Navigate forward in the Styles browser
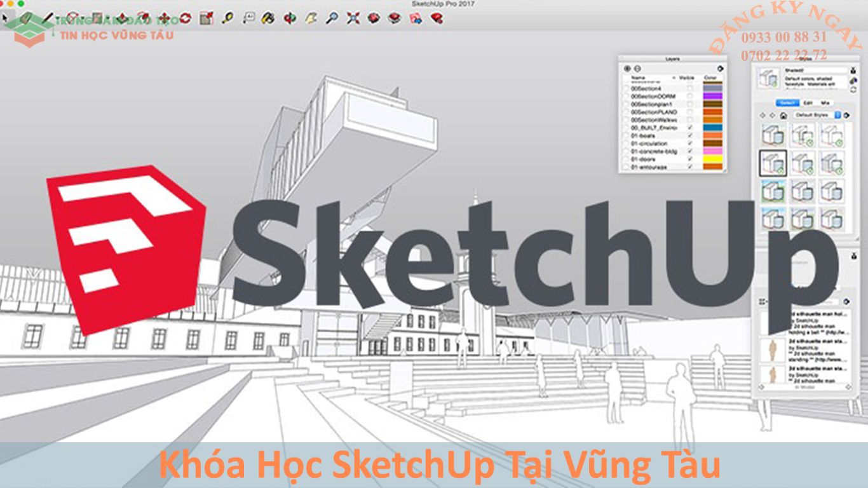This screenshot has width=868, height=488. coord(773,116)
